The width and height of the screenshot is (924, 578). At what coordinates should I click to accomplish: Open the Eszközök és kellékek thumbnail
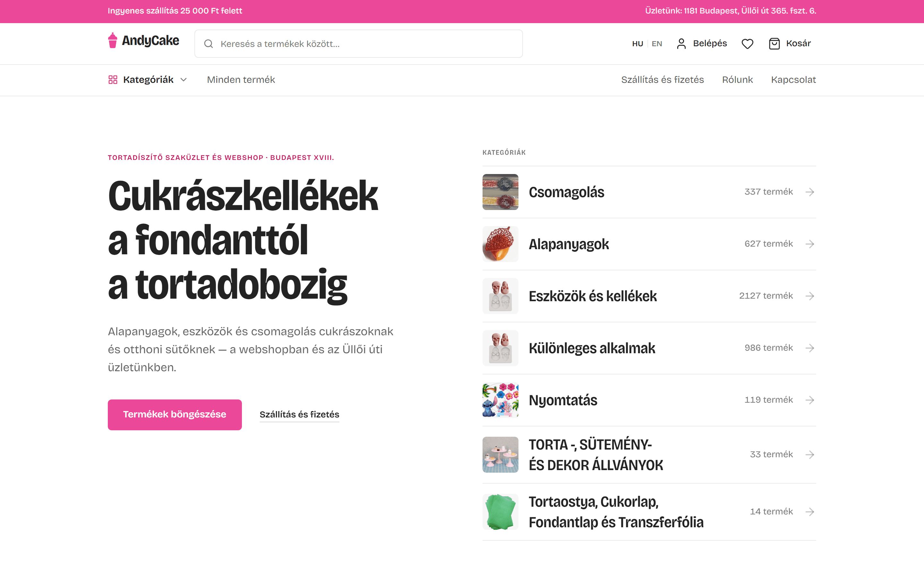coord(500,296)
